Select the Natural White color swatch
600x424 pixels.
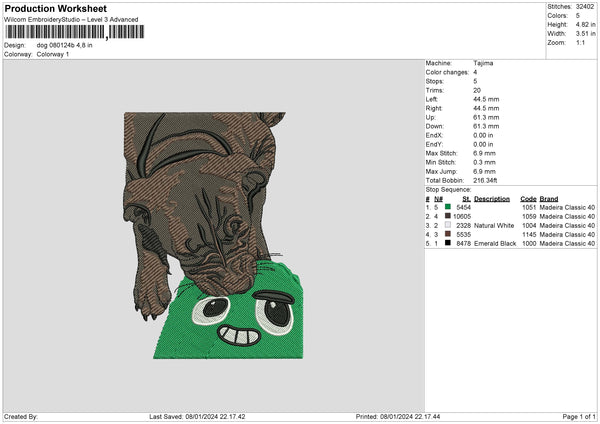point(448,225)
